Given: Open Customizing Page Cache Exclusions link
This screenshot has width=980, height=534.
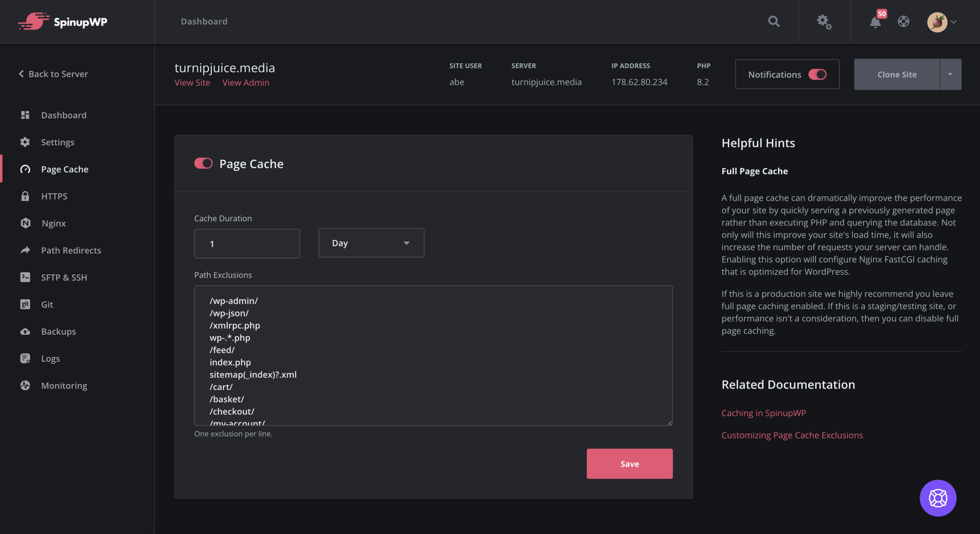Looking at the screenshot, I should pos(792,435).
